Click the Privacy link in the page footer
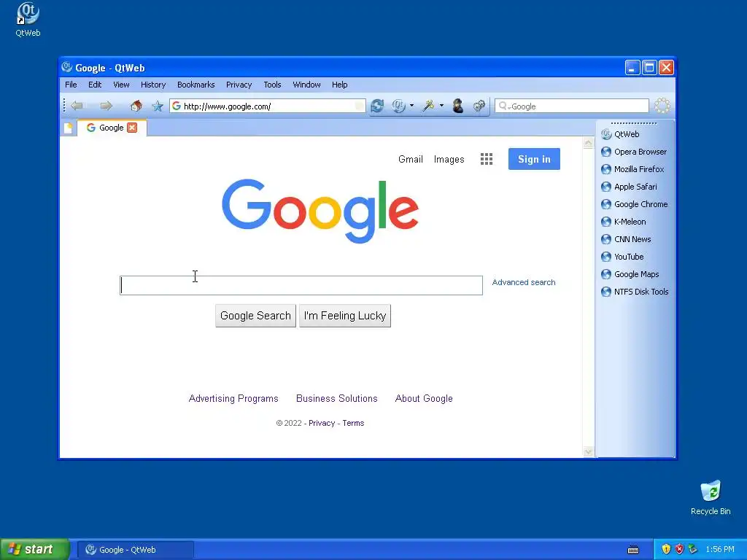 click(322, 423)
